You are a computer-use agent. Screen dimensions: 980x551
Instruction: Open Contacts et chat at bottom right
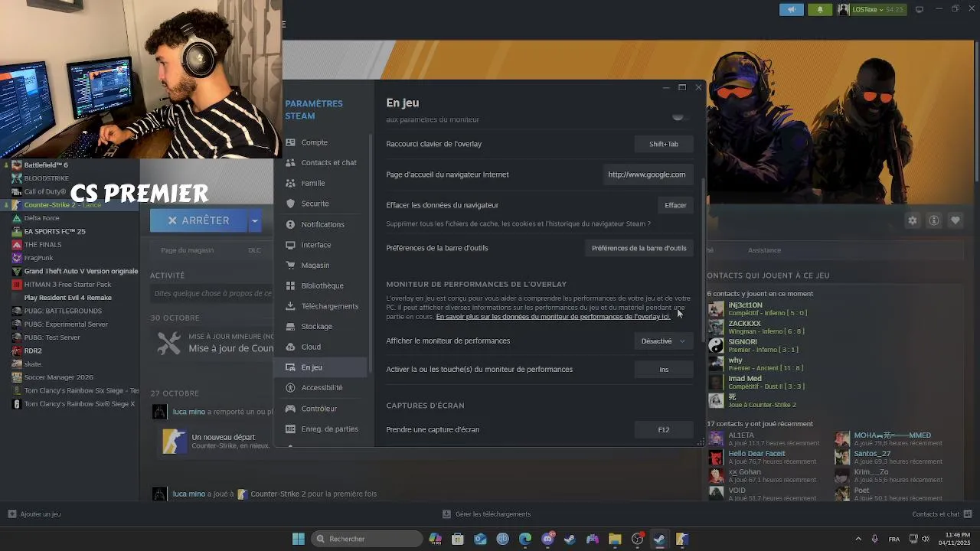click(942, 514)
